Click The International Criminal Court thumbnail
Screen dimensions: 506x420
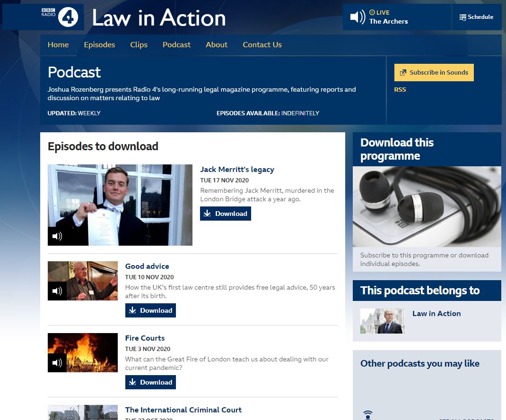83,412
